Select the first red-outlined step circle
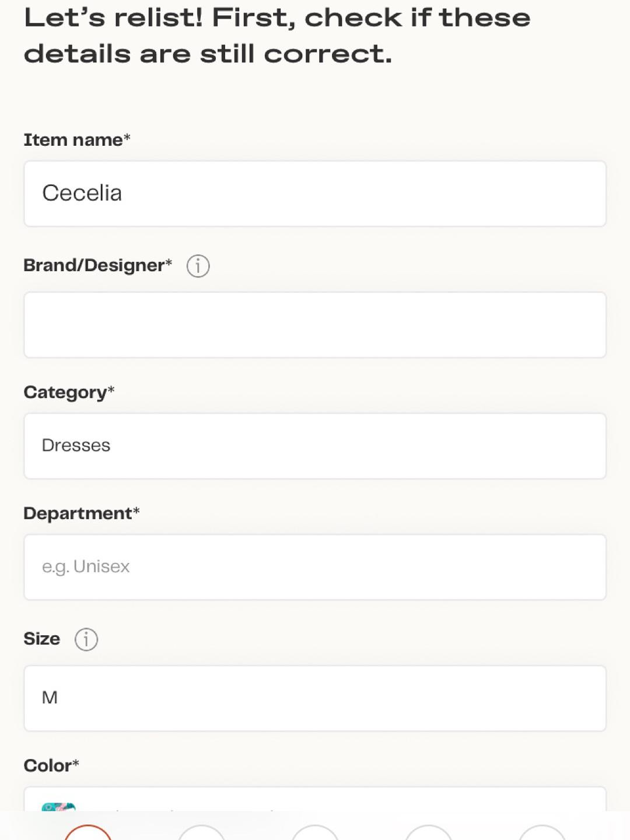Viewport: 630px width, 840px height. 87,832
